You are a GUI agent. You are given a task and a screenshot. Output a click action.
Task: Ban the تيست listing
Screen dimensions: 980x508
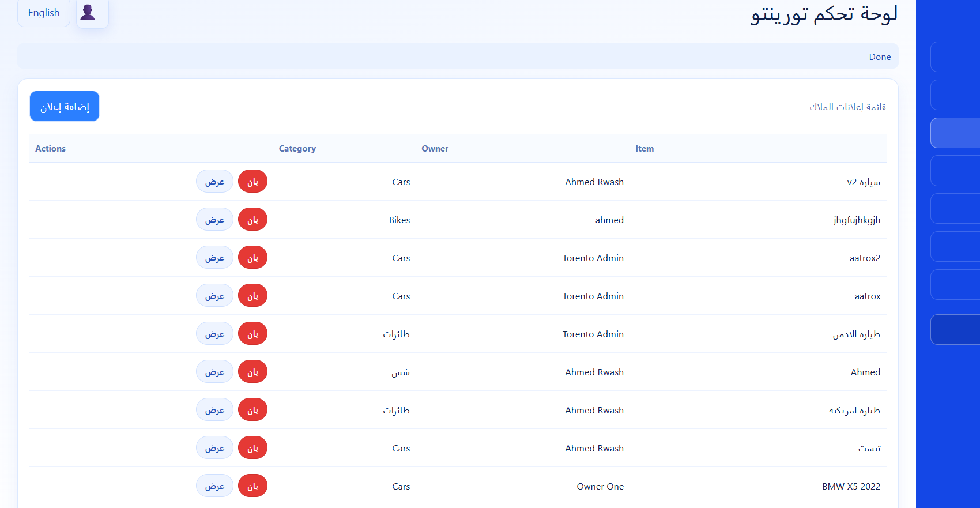coord(252,448)
